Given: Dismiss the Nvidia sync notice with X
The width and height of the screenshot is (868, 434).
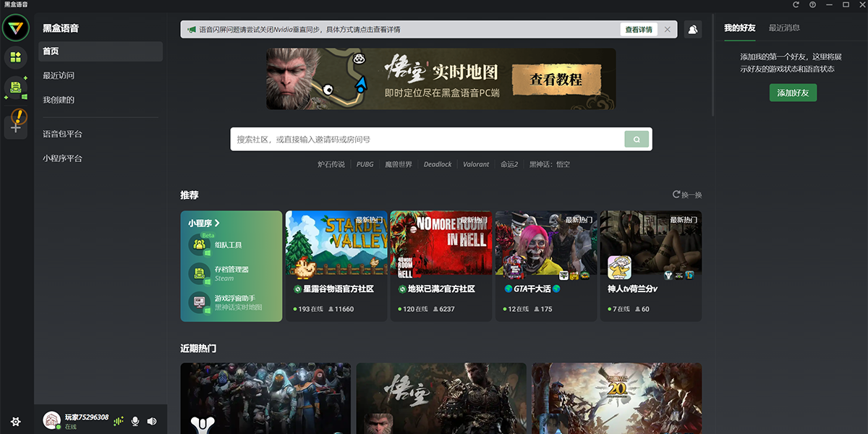Looking at the screenshot, I should [667, 30].
